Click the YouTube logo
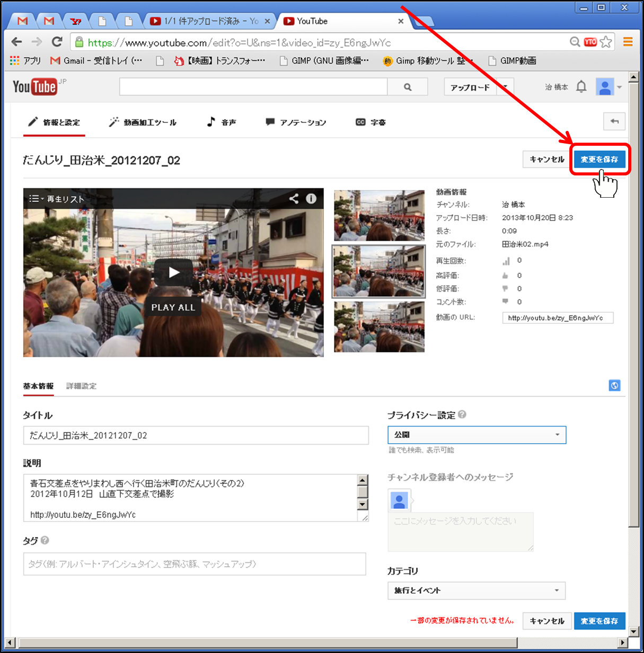This screenshot has width=644, height=653. 35,87
